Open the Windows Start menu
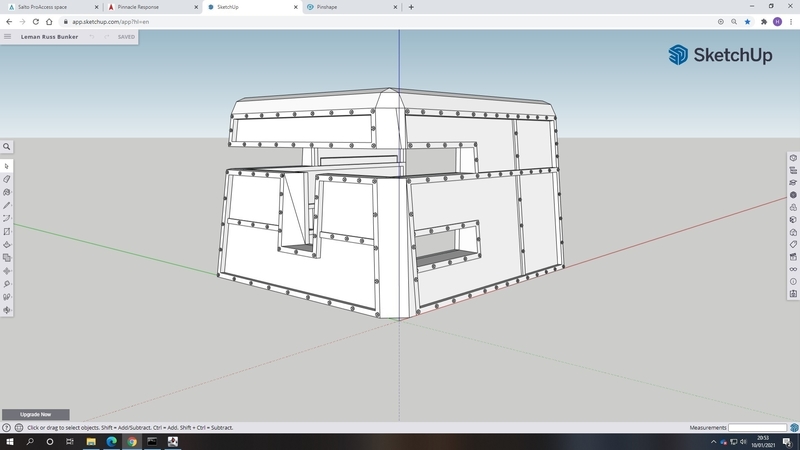The image size is (800, 450). point(9,442)
